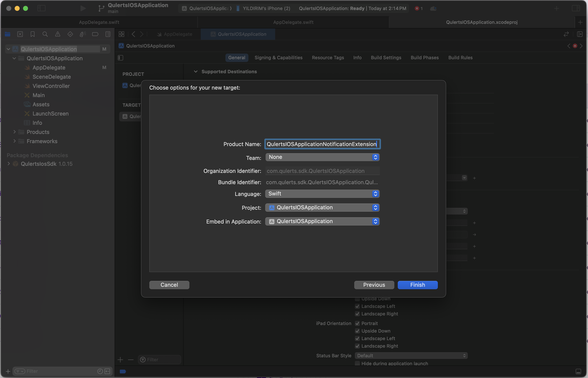Select the YILDIRIM's iPhone run destination
Viewport: 588px width, 378px height.
pos(264,8)
